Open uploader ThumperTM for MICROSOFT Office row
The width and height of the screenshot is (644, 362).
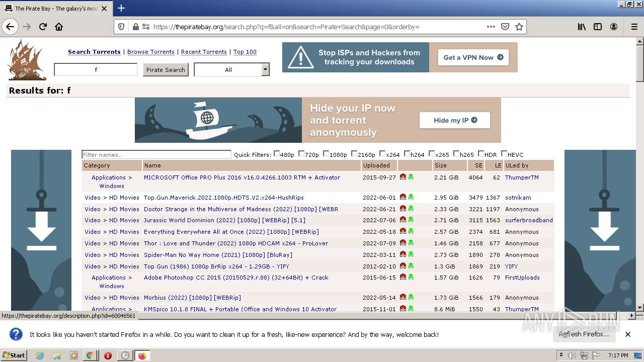click(x=522, y=177)
